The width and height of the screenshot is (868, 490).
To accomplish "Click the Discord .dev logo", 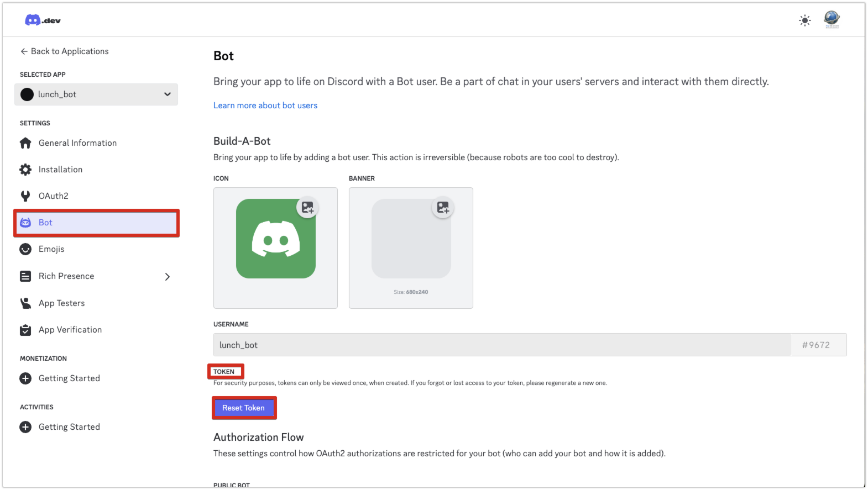I will pos(43,20).
